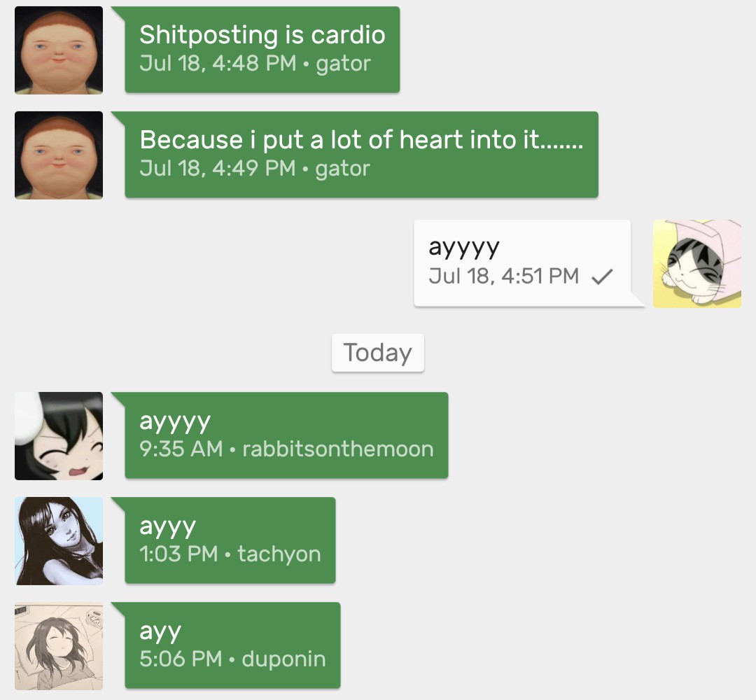Select the "Shitposting is cardio" message bubble
The height and width of the screenshot is (700, 756).
pyautogui.click(x=262, y=50)
